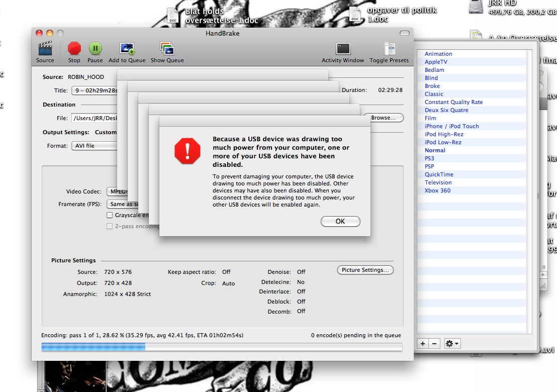This screenshot has width=557, height=392.
Task: Select the PSP preset
Action: [x=429, y=166]
